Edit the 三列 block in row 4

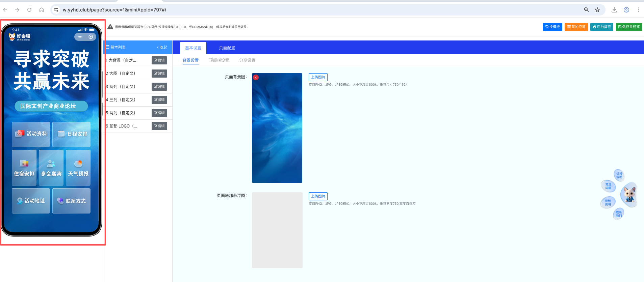pos(159,100)
